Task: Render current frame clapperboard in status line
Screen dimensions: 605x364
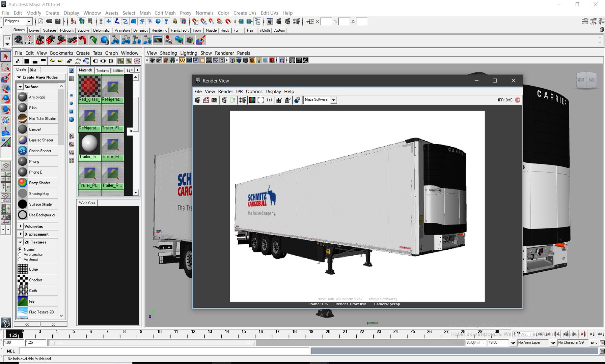Action: [x=279, y=21]
